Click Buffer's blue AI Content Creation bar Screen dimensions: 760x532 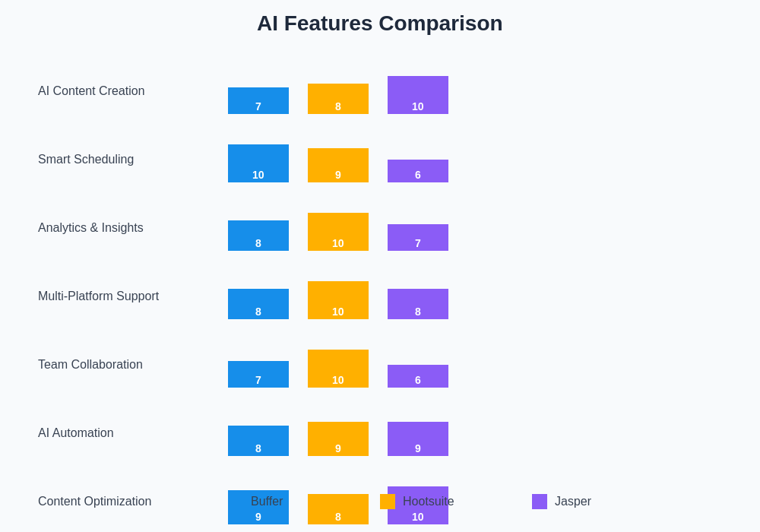[258, 100]
